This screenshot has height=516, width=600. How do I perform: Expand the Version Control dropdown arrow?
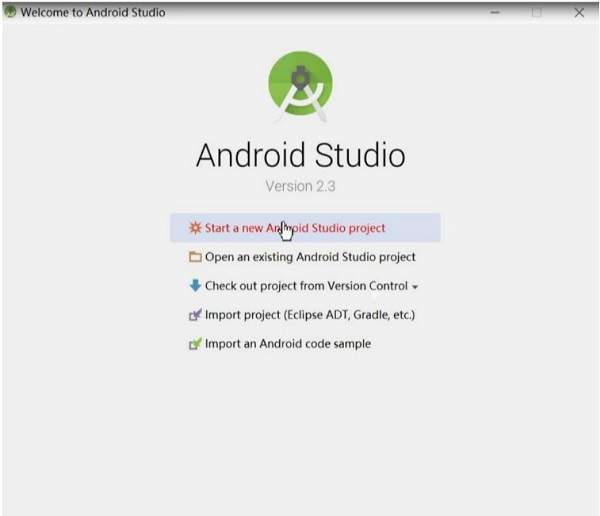pyautogui.click(x=415, y=287)
